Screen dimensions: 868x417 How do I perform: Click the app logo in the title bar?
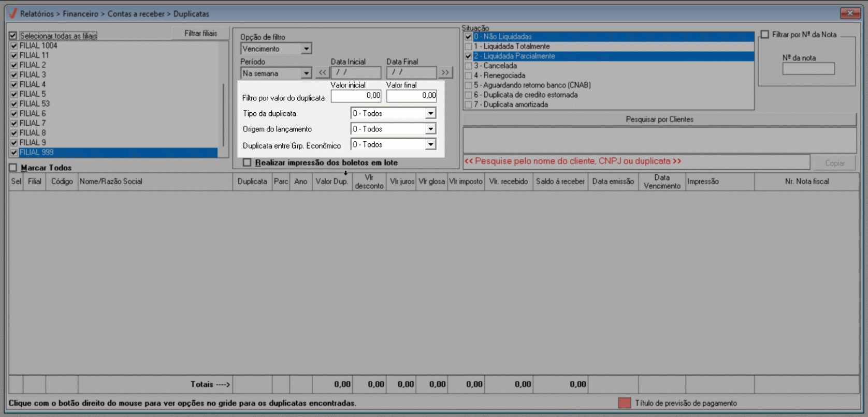(x=12, y=13)
